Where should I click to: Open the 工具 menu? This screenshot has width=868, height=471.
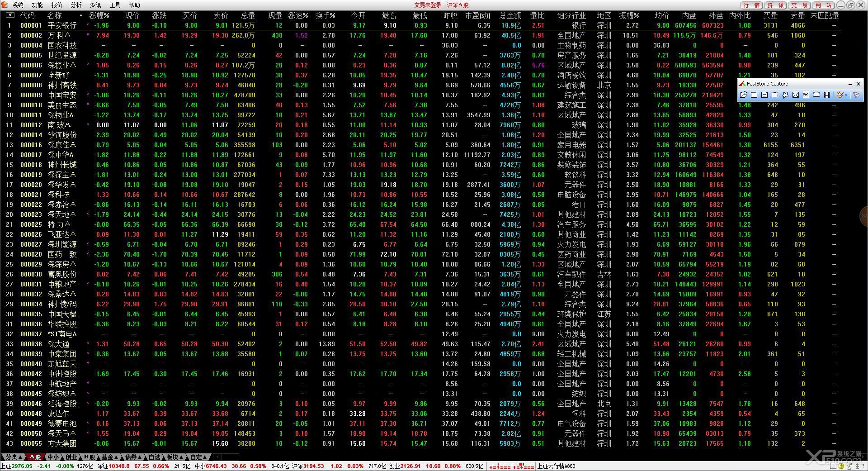(x=115, y=5)
